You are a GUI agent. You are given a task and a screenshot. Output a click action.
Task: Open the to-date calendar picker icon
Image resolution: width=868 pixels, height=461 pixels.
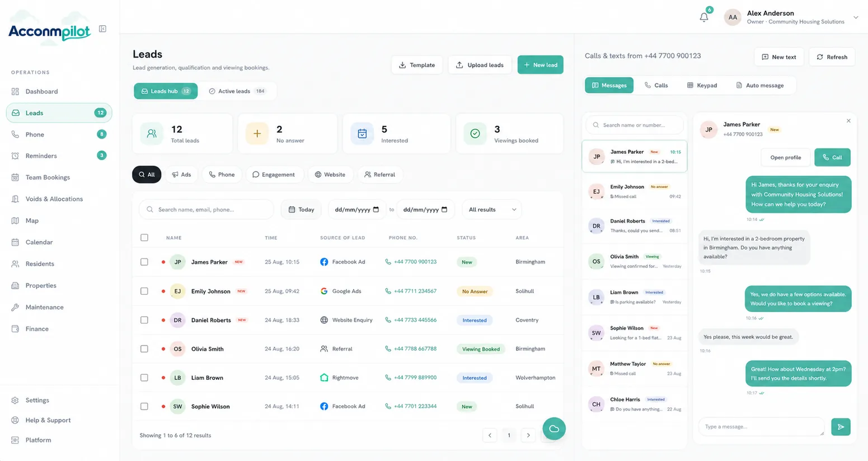click(x=444, y=209)
